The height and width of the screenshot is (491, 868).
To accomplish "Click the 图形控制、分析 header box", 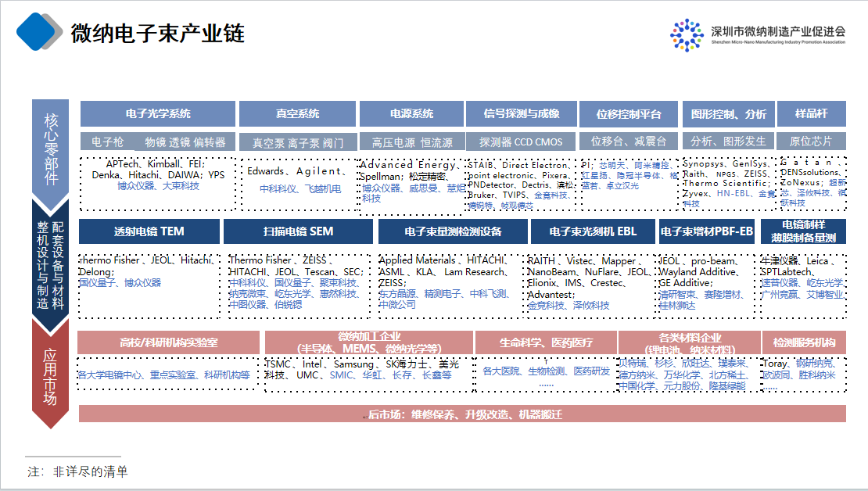I will click(728, 114).
